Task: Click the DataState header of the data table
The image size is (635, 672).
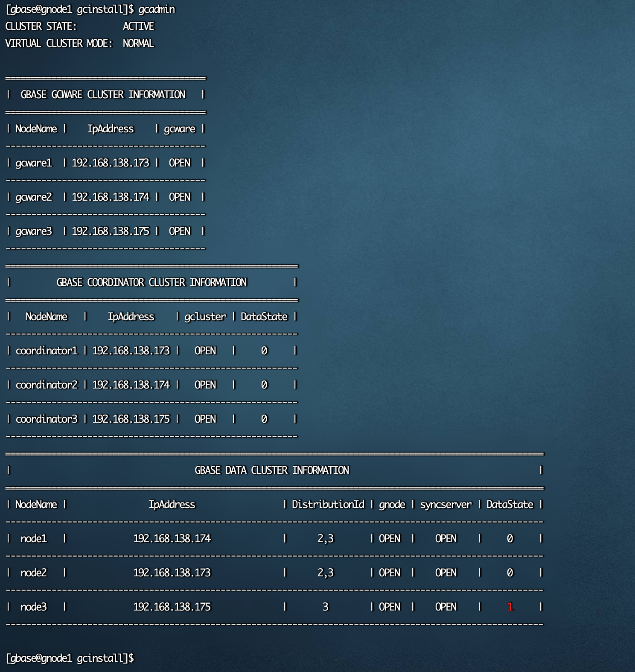Action: point(510,505)
